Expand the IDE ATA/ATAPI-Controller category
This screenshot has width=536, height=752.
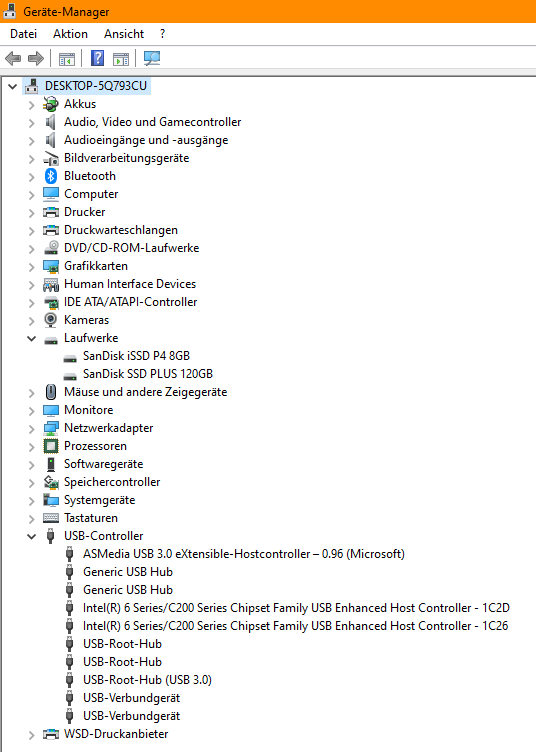32,303
